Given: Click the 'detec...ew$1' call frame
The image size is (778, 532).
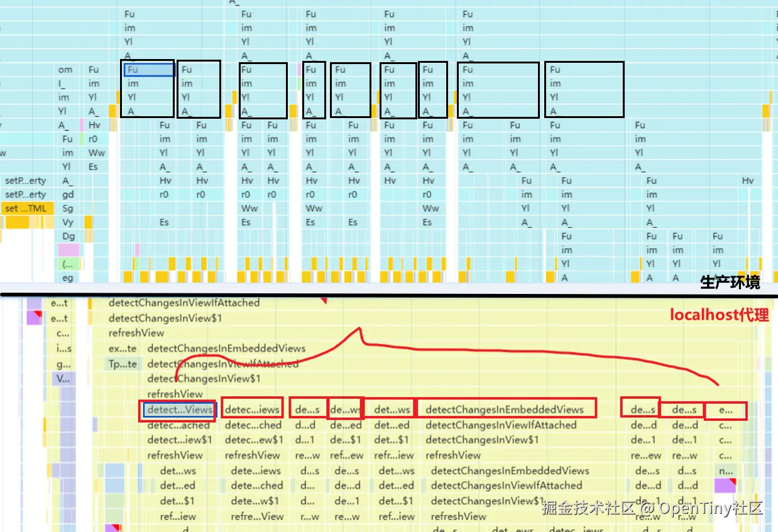Looking at the screenshot, I should pyautogui.click(x=254, y=440).
